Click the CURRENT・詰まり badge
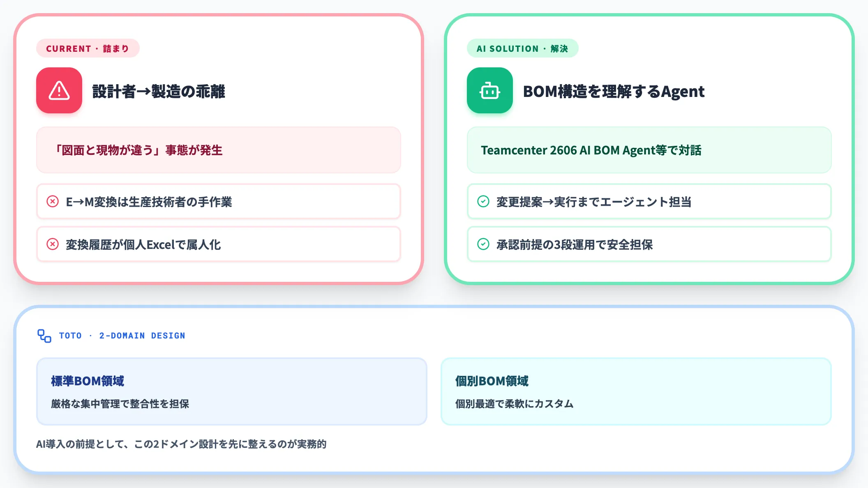The image size is (868, 488). point(88,48)
